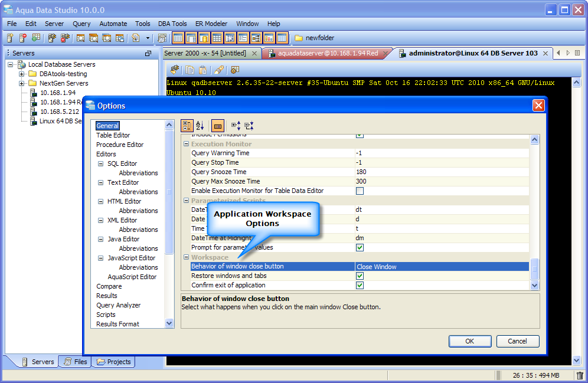
Task: Click the clear brush icon in terminal toolbar
Action: [219, 70]
